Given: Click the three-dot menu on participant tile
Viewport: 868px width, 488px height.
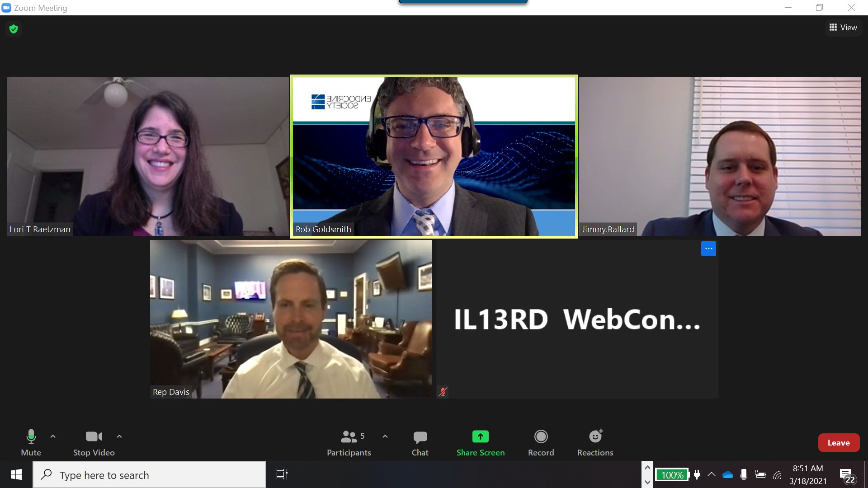Looking at the screenshot, I should [708, 249].
